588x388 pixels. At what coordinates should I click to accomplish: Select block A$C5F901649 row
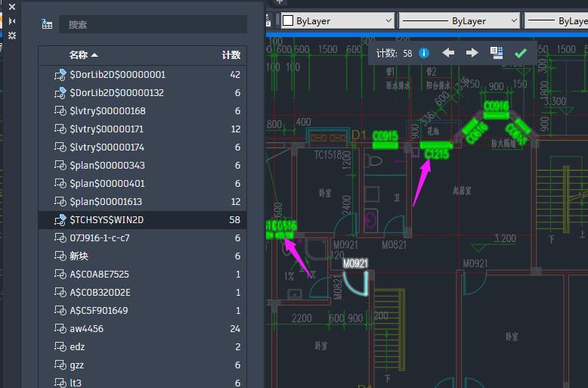(143, 310)
